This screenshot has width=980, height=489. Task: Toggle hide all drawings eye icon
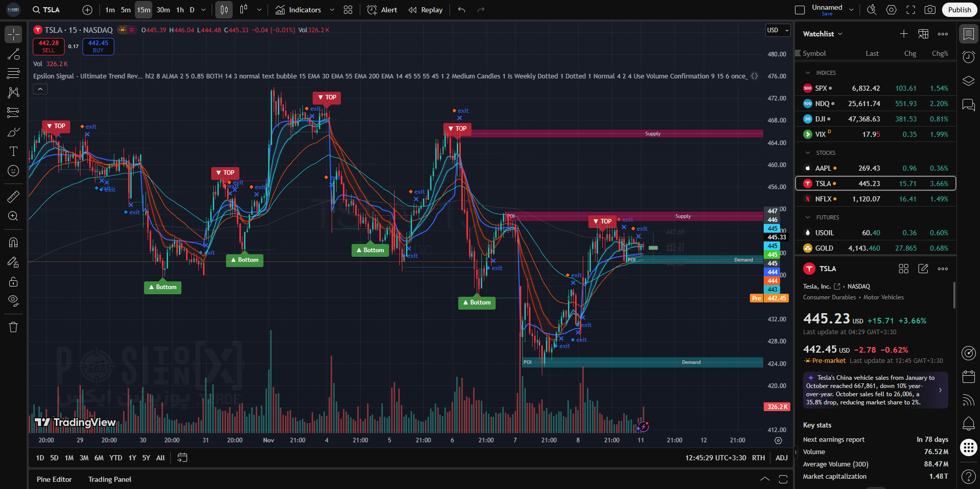click(x=13, y=300)
